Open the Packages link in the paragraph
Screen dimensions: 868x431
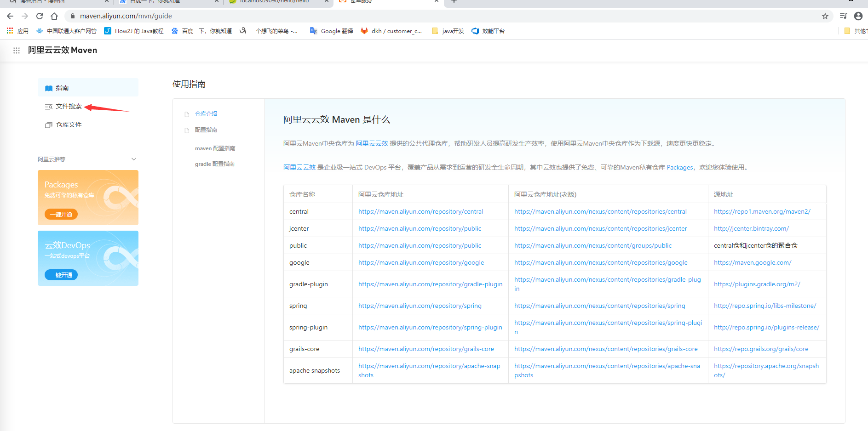(x=680, y=167)
